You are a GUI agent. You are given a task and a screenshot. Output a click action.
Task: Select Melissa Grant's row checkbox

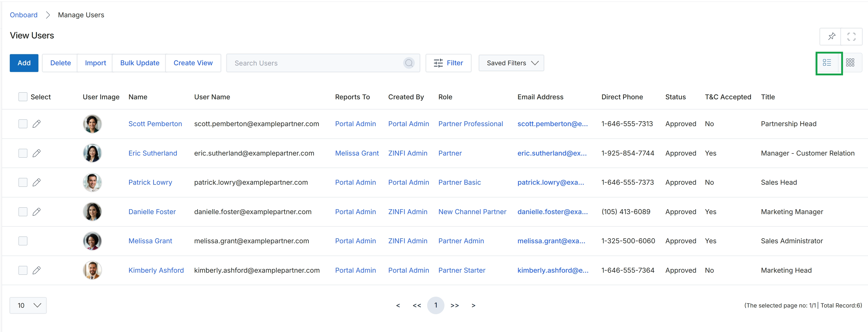pos(23,241)
